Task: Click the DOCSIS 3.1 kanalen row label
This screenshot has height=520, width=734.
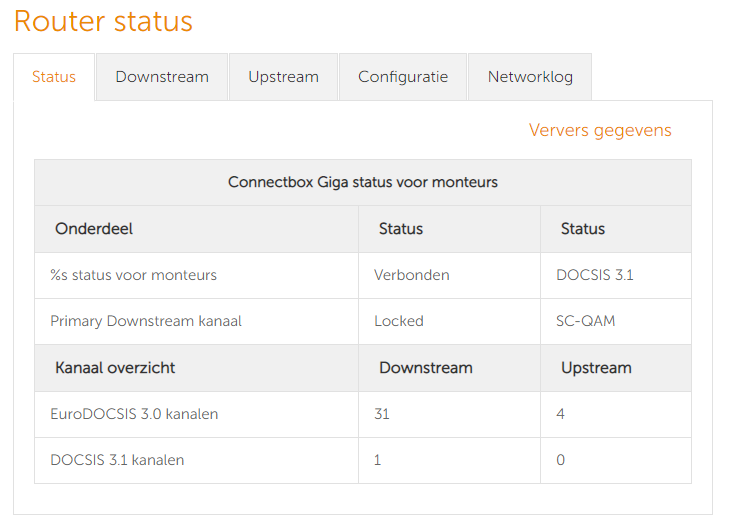Action: (117, 460)
